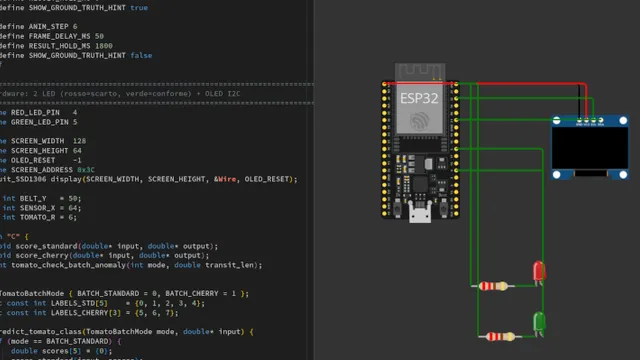Viewport: 640px width, 360px height.
Task: Click the 'RED_LED_PIN 4' line
Action: click(38, 112)
